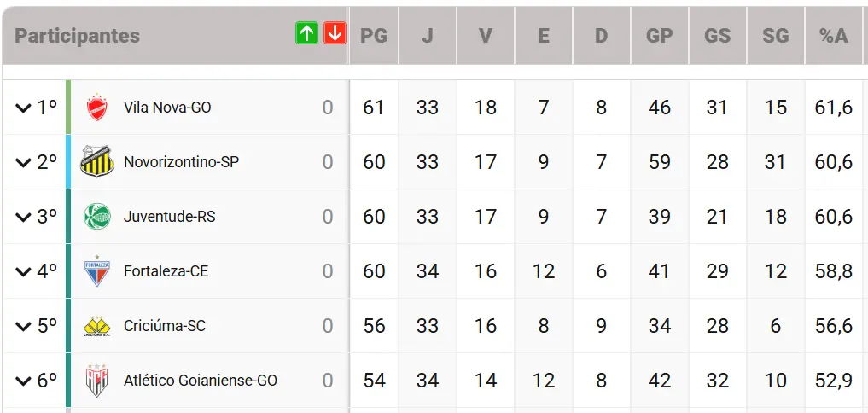Open the Novorizontino-SP team name link
Screen dimensions: 868x413
pyautogui.click(x=182, y=162)
